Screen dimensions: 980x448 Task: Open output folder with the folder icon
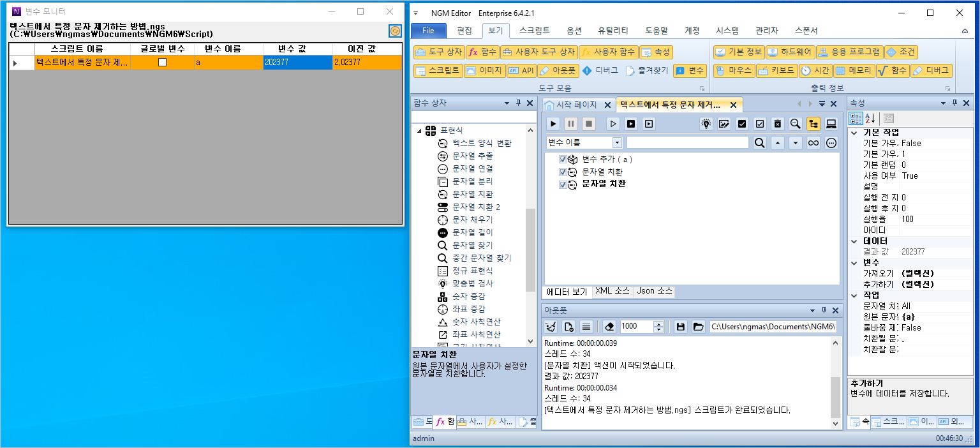pyautogui.click(x=699, y=326)
